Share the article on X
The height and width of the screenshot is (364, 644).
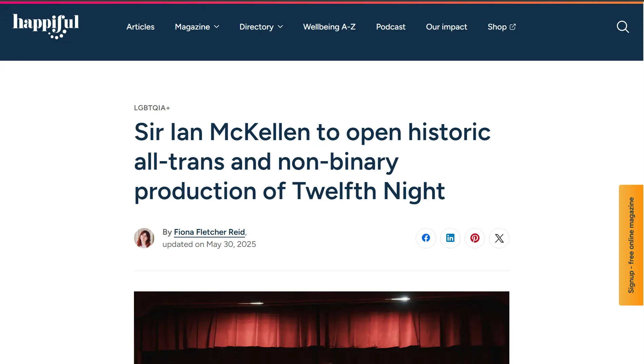499,238
